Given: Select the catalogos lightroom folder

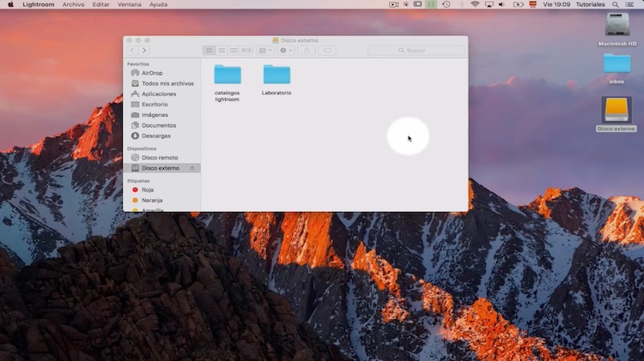Looking at the screenshot, I should click(x=228, y=83).
